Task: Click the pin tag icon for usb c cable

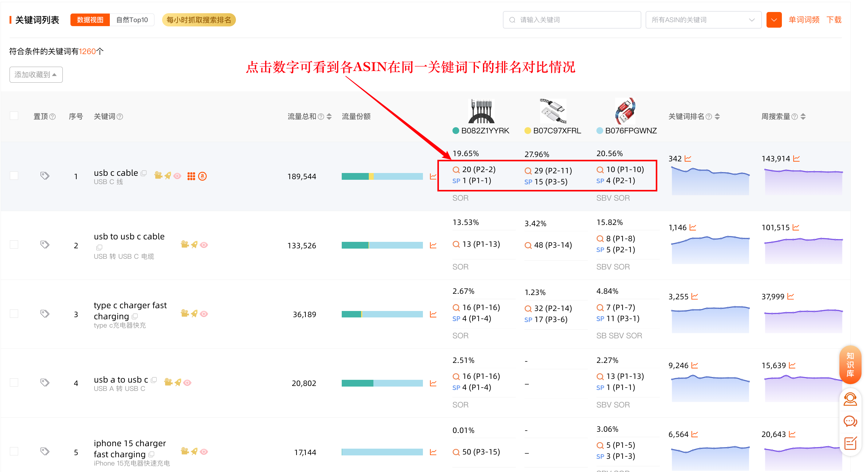Action: (x=45, y=176)
